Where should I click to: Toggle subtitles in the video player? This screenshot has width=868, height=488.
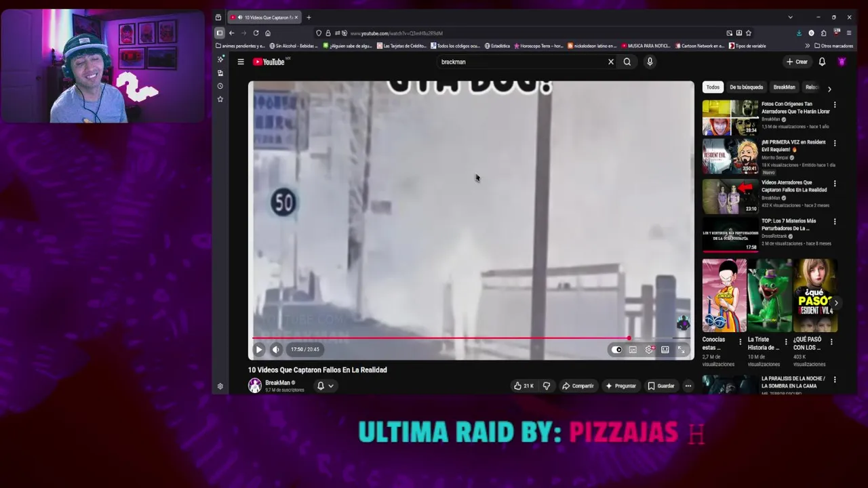tap(633, 350)
